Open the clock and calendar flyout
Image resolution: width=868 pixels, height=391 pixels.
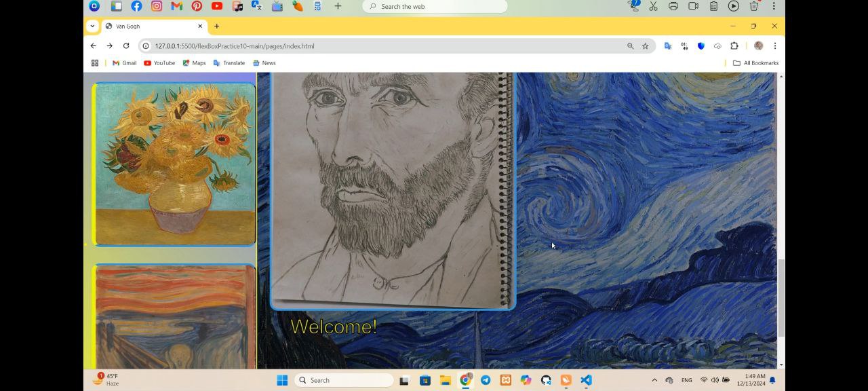click(751, 380)
